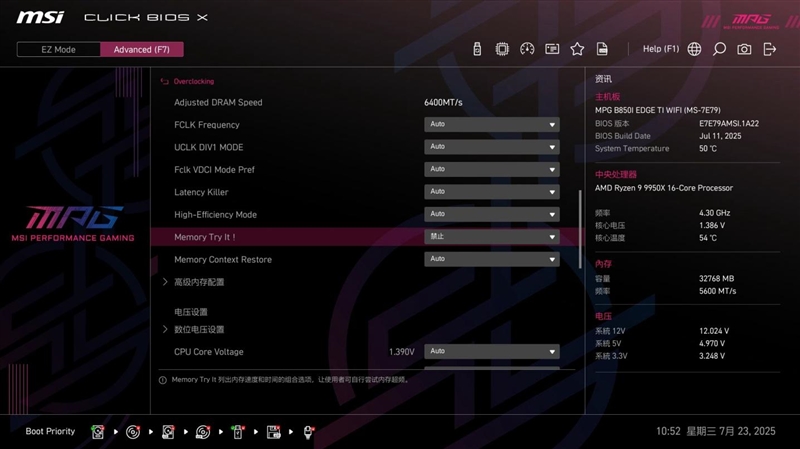Click the 电压设置 section heading
The width and height of the screenshot is (800, 449).
(x=191, y=312)
